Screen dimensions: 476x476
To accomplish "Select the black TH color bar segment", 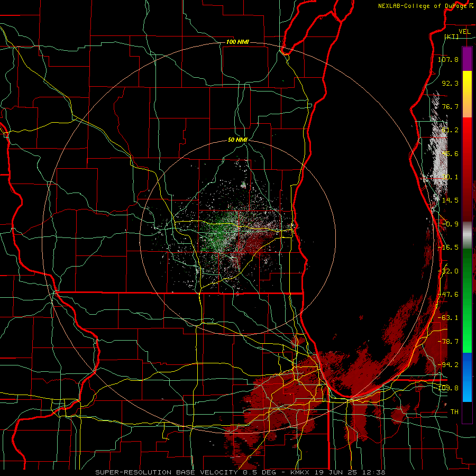I will tap(467, 412).
